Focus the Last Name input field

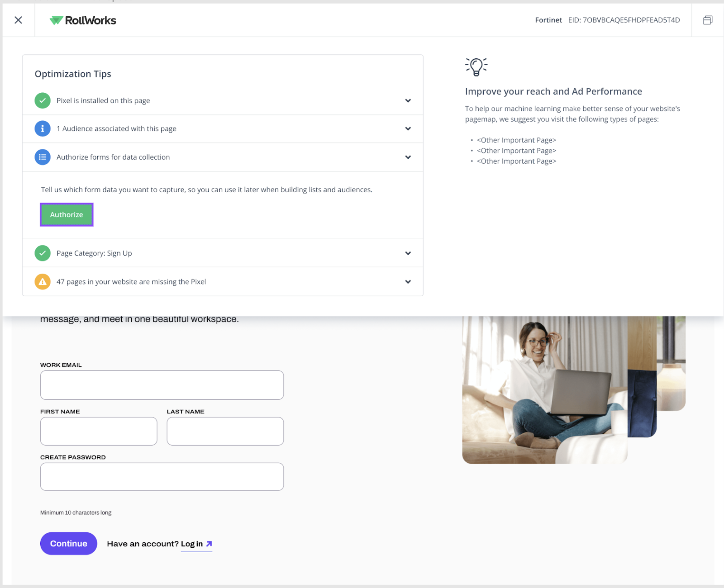[225, 431]
